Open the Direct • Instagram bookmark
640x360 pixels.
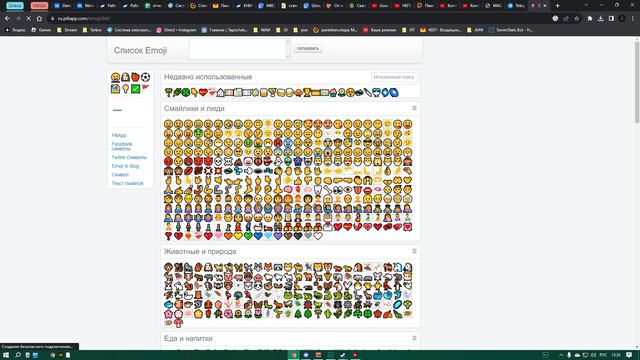(x=176, y=30)
